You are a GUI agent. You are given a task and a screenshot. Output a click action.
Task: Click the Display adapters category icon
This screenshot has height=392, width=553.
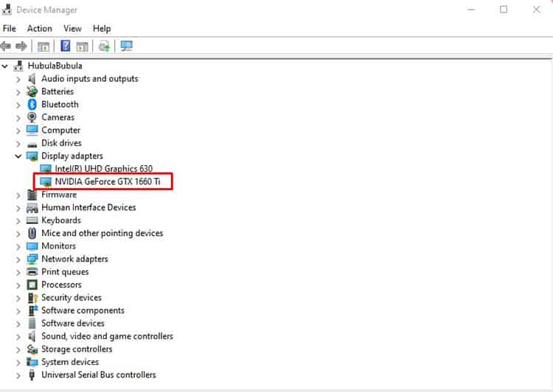coord(32,156)
